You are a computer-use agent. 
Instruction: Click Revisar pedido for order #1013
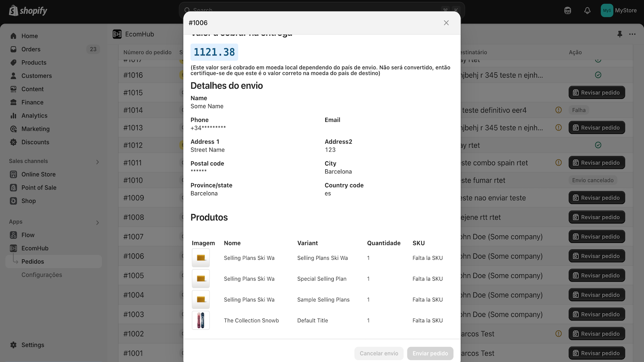pos(597,128)
